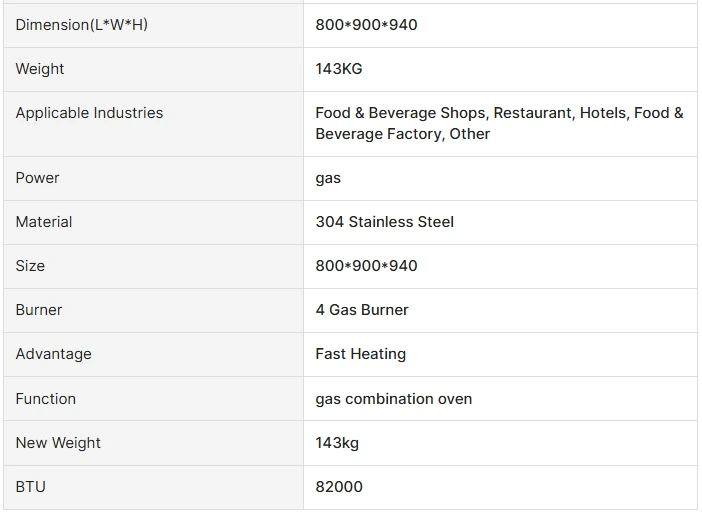The width and height of the screenshot is (702, 514).
Task: Click the Size row label
Action: (30, 266)
